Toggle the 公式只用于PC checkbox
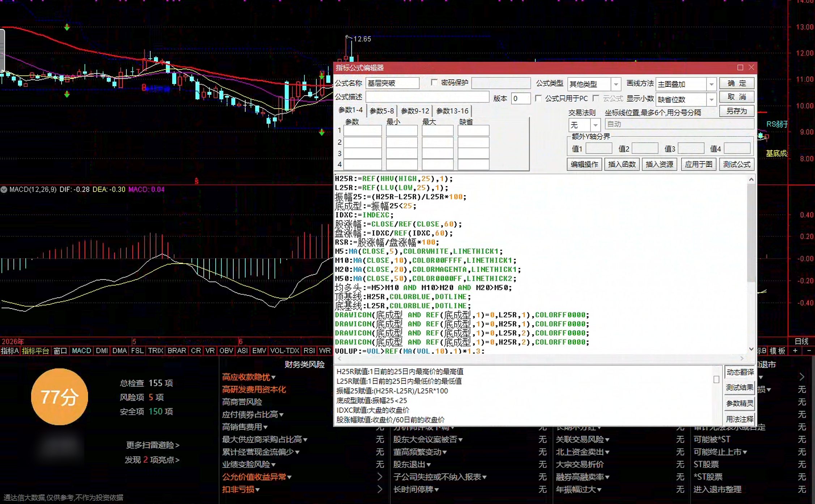 click(x=538, y=98)
